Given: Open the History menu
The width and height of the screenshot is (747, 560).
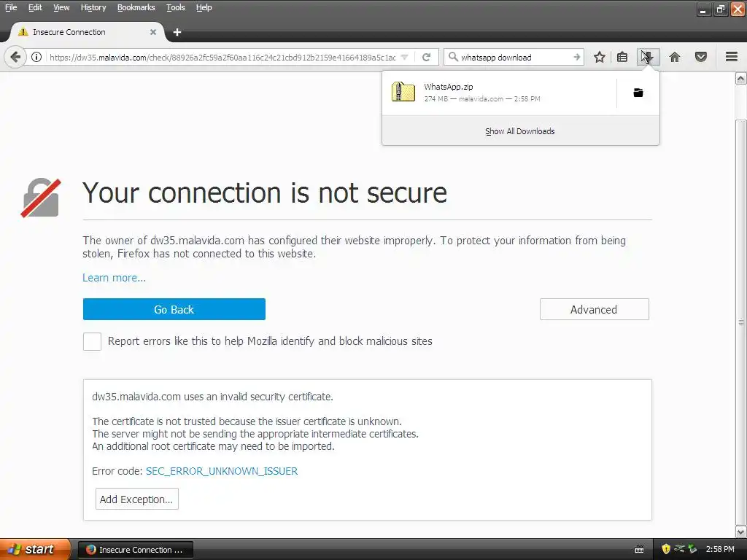Looking at the screenshot, I should pos(93,7).
